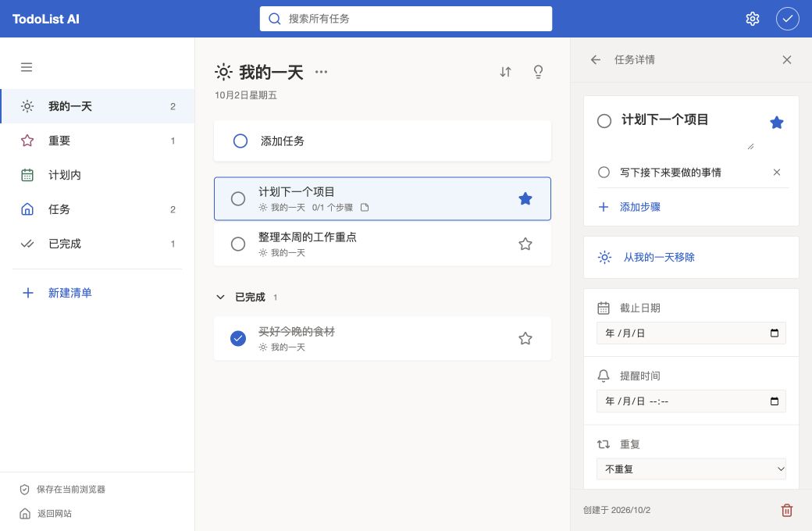
Task: Open the 计划内 list in sidebar
Action: tap(98, 175)
